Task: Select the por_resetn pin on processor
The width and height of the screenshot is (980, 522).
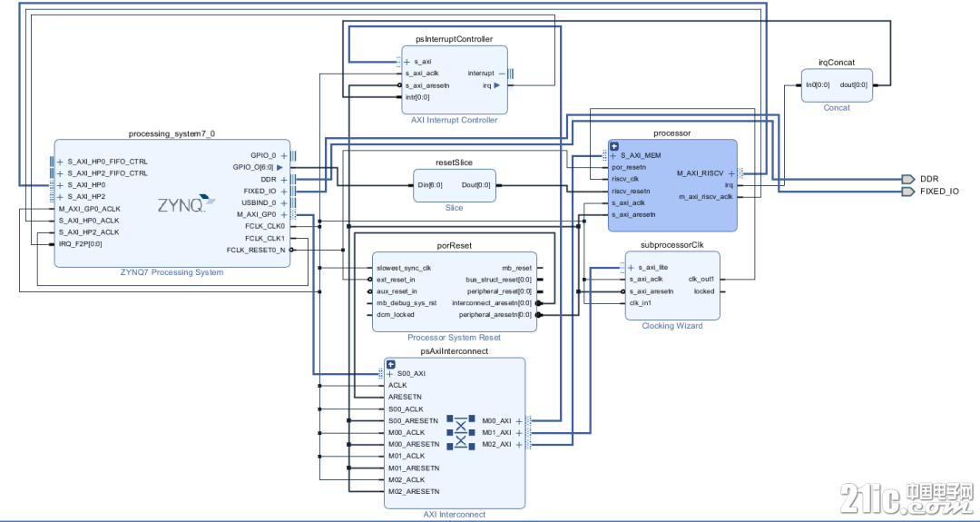Action: pos(629,168)
